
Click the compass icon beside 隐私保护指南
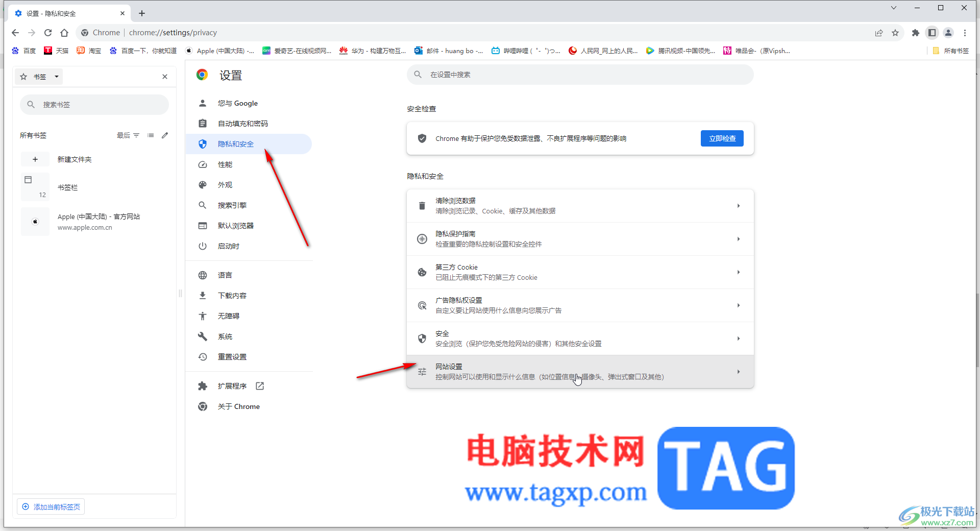click(x=422, y=239)
